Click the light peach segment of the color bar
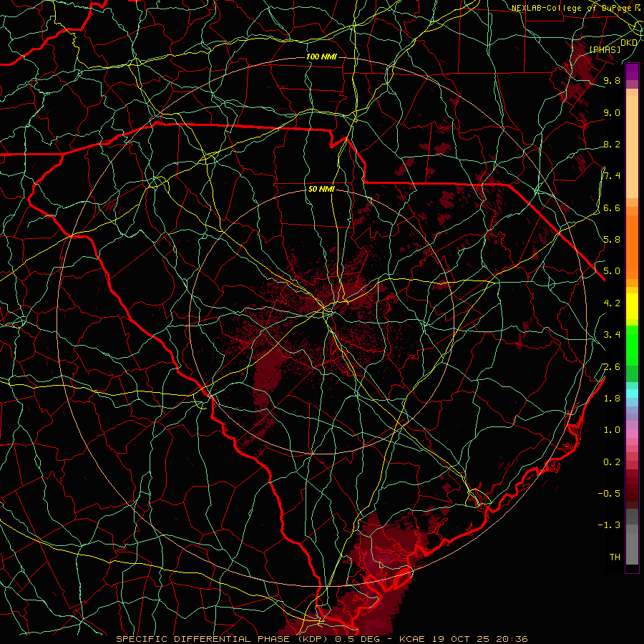Image resolution: width=644 pixels, height=644 pixels. pos(632,148)
